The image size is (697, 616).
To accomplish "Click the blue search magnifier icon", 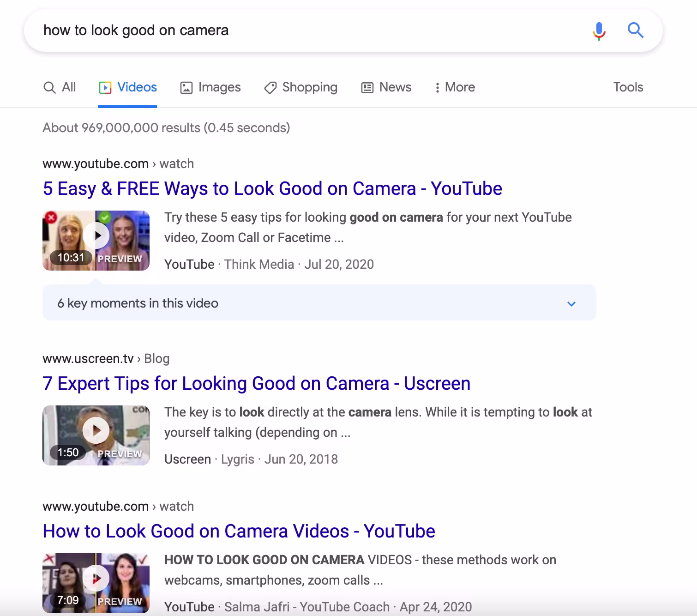I will 636,30.
